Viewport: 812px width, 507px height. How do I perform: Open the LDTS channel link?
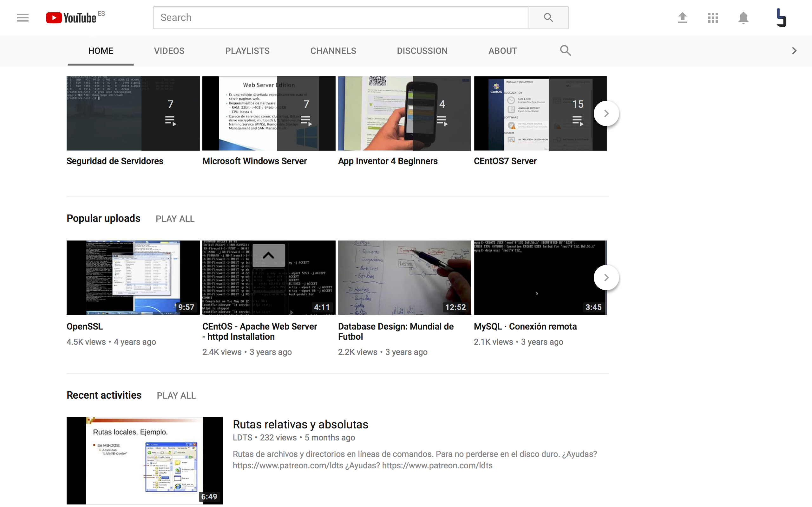point(242,437)
